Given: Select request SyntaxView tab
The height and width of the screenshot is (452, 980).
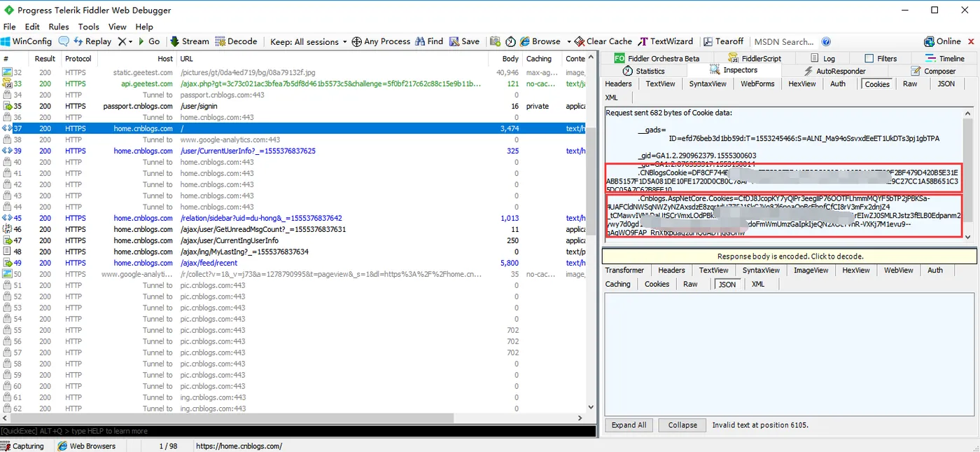Looking at the screenshot, I should 708,84.
